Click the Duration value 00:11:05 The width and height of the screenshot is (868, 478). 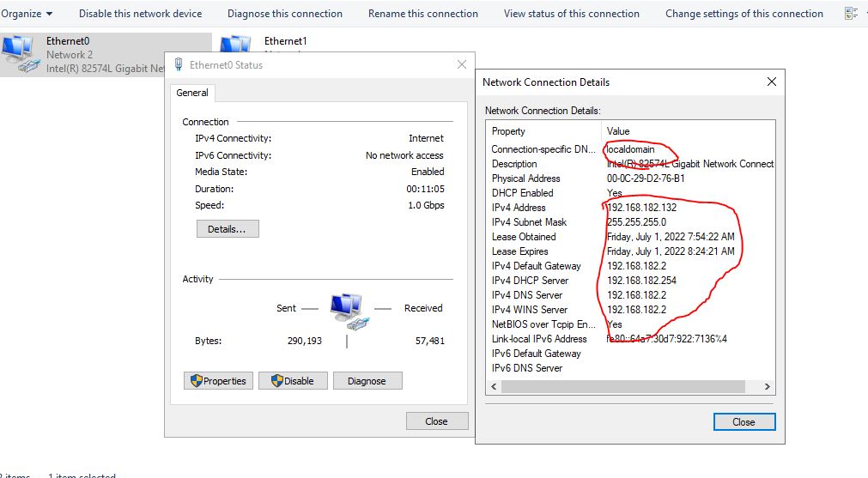tap(425, 189)
